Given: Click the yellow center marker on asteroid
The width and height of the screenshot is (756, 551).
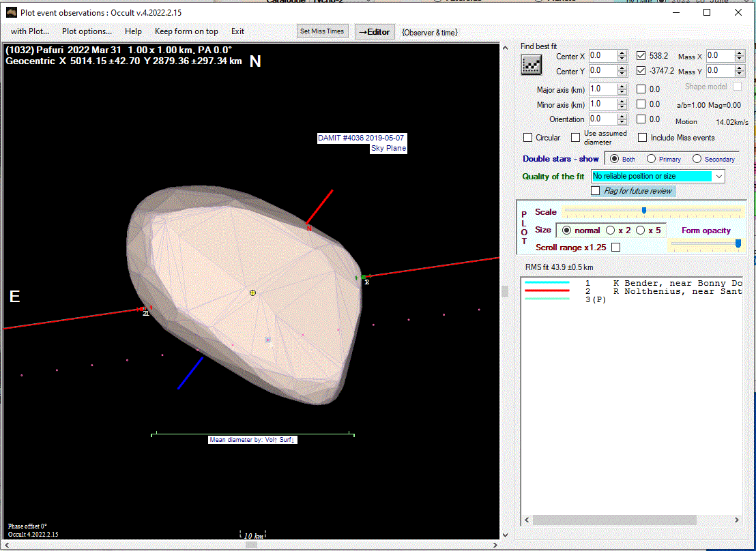Looking at the screenshot, I should [252, 293].
